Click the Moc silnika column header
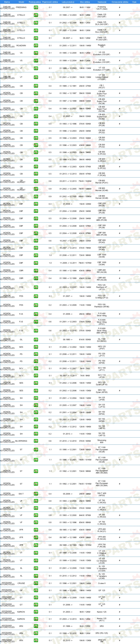This screenshot has width=140, height=644. point(85,2)
